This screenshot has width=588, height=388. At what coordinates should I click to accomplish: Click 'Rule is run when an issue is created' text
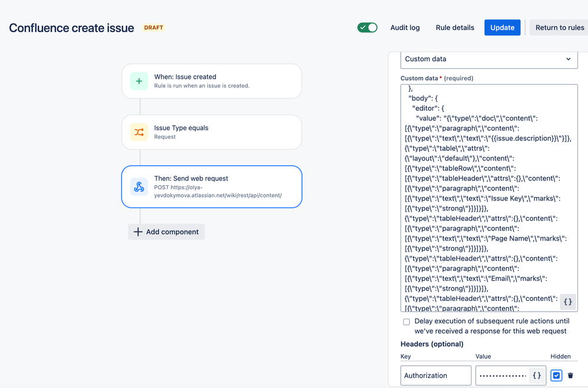pos(202,86)
